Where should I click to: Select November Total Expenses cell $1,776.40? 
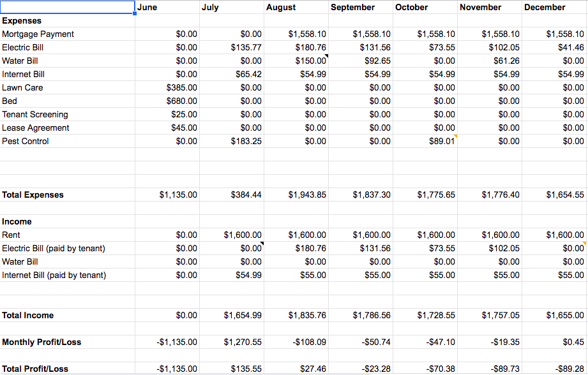click(x=490, y=195)
